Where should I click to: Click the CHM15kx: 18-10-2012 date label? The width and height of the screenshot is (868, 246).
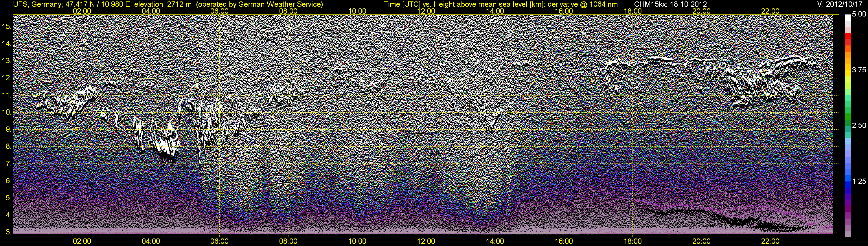tap(671, 4)
